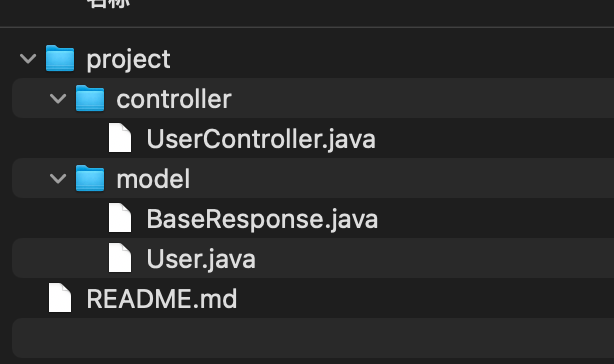Image resolution: width=614 pixels, height=364 pixels.
Task: Select the User.java file name
Action: (201, 259)
